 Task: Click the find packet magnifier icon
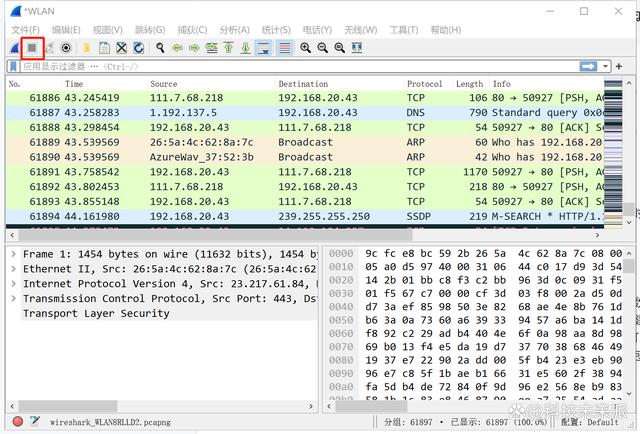[158, 47]
